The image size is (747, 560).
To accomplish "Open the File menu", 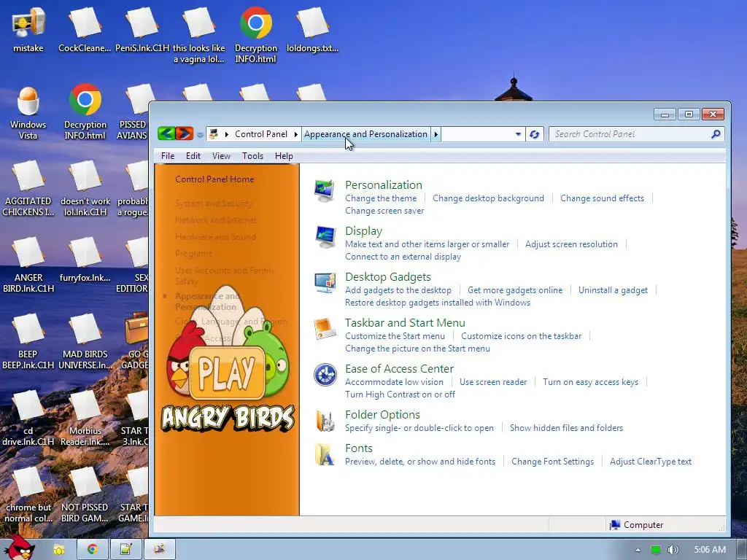I will point(168,156).
